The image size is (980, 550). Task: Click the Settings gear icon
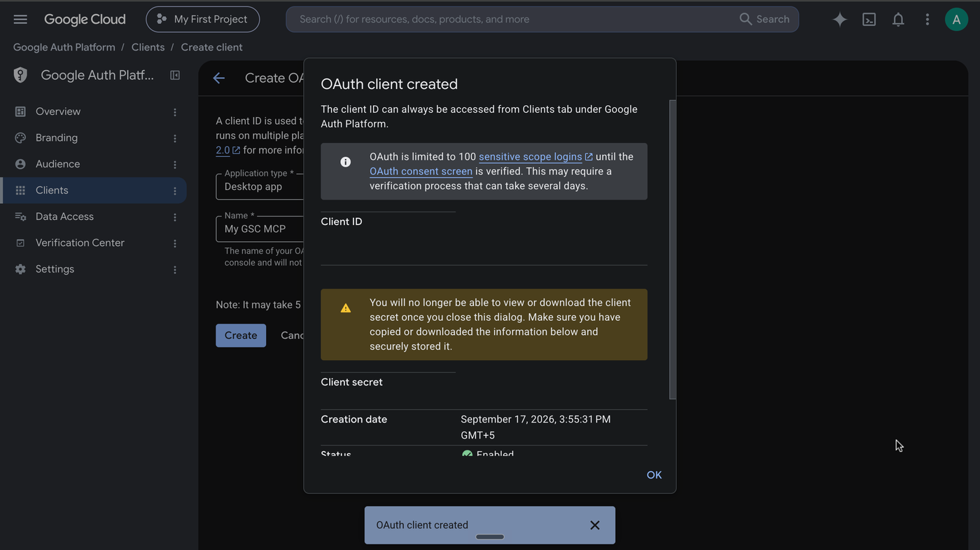(x=20, y=269)
